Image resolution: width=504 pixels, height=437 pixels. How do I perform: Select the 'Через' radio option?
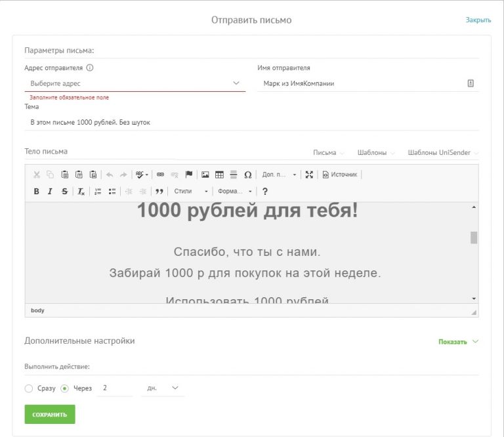65,388
